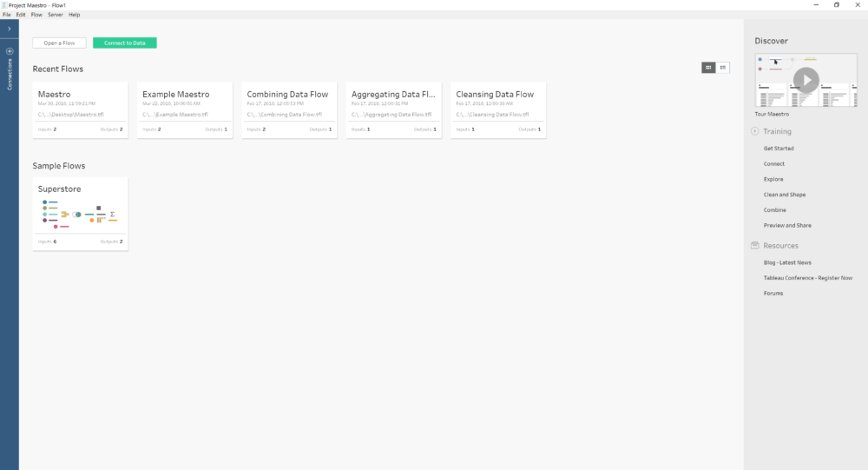Screen dimensions: 868x470
Task: Open the Example Maestro flow card
Action: point(185,110)
